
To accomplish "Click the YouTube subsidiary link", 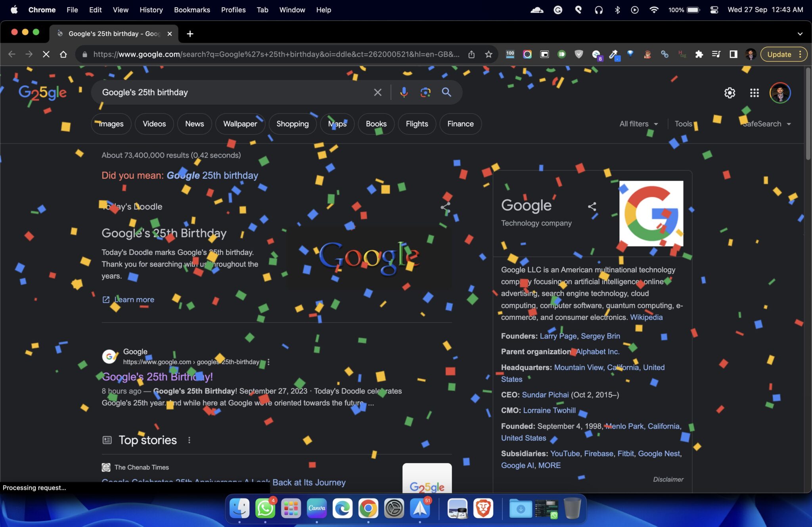I will (565, 453).
